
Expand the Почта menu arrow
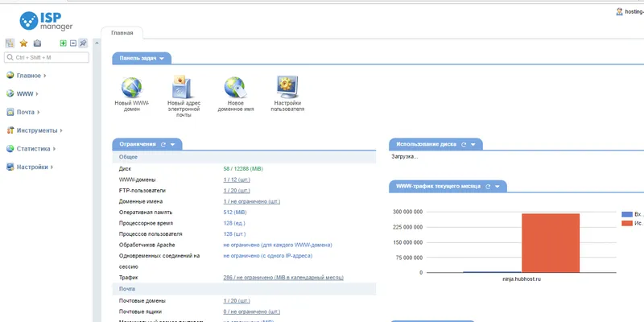coord(38,112)
